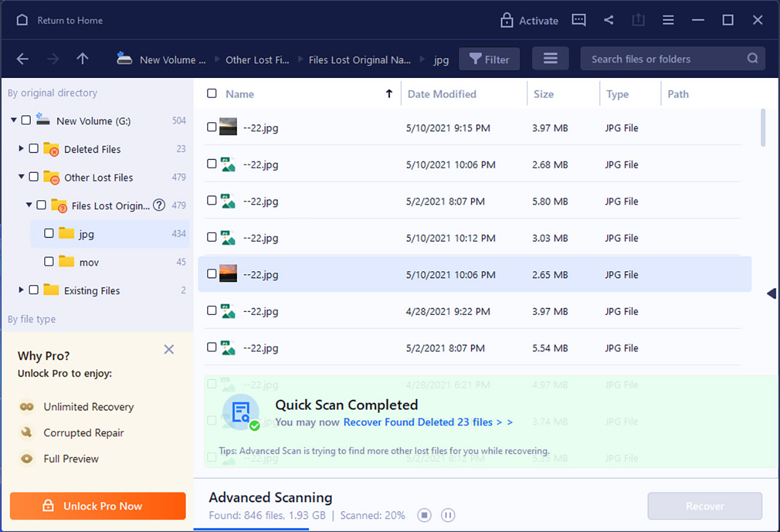Collapse the New Volume (G:) tree
Viewport: 780px width, 532px height.
coord(13,119)
